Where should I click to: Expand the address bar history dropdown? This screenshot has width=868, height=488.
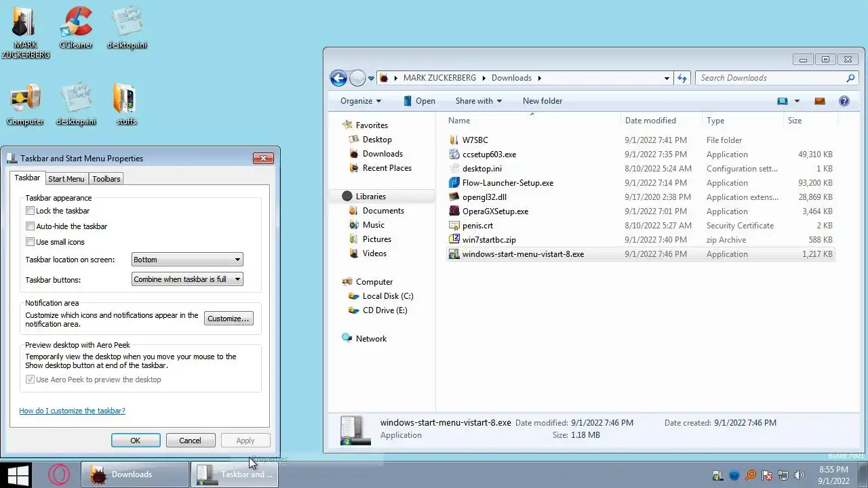667,78
